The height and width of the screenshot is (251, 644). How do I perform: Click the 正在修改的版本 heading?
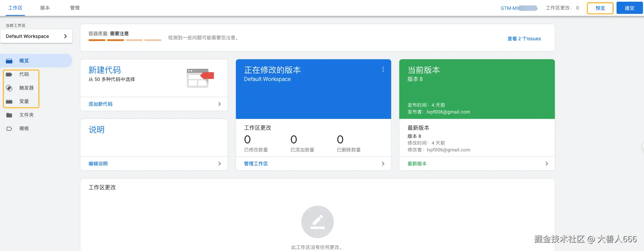tap(273, 70)
